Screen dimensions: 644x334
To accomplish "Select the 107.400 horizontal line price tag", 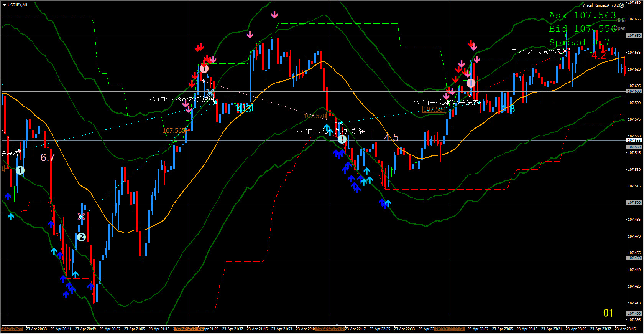I will (634, 314).
